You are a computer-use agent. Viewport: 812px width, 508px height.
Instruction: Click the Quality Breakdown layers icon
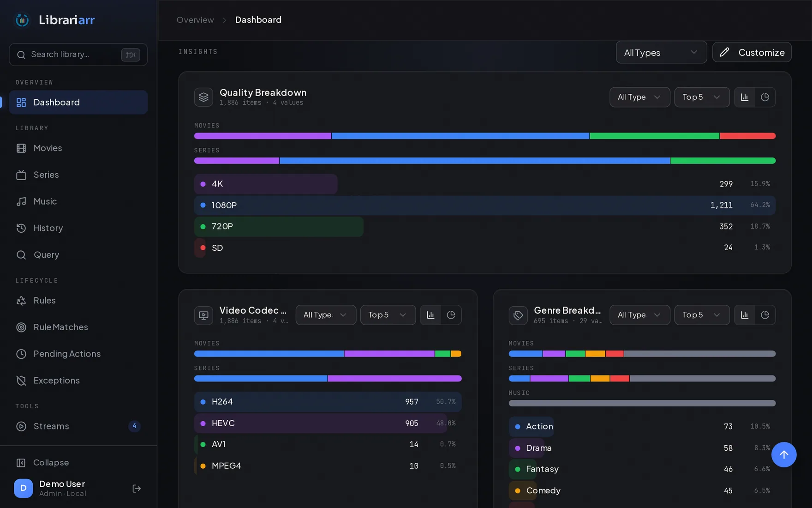click(203, 97)
